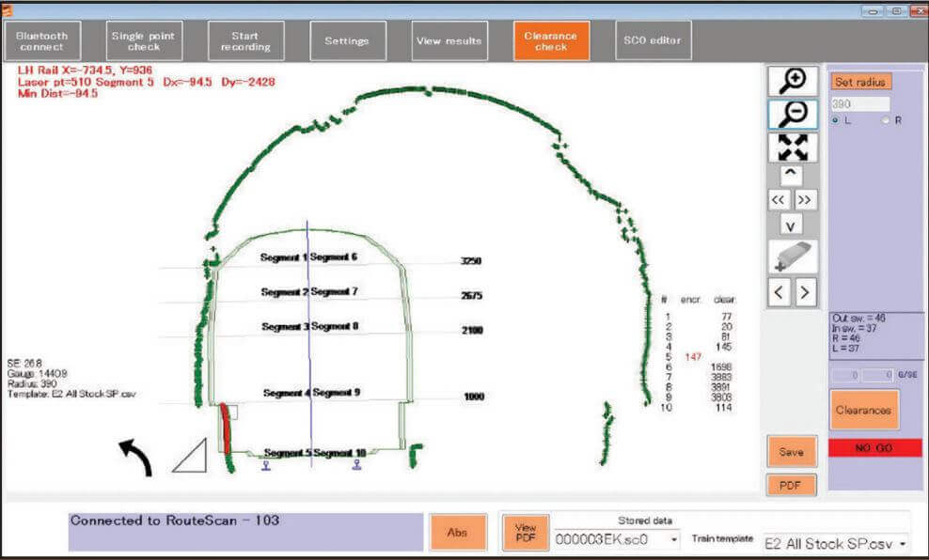This screenshot has width=929, height=560.
Task: Expand the Train template dropdown
Action: click(x=903, y=543)
